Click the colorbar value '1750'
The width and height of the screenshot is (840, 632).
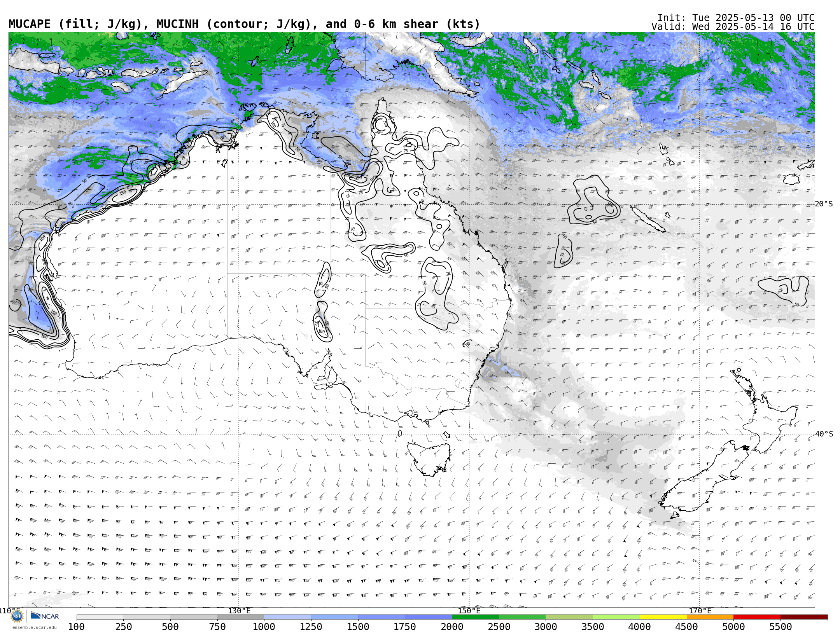(405, 627)
